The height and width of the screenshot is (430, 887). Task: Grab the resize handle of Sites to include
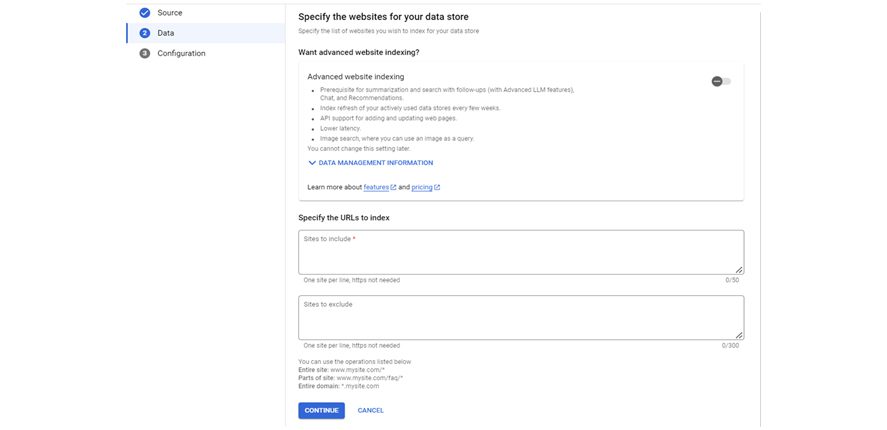pos(739,269)
